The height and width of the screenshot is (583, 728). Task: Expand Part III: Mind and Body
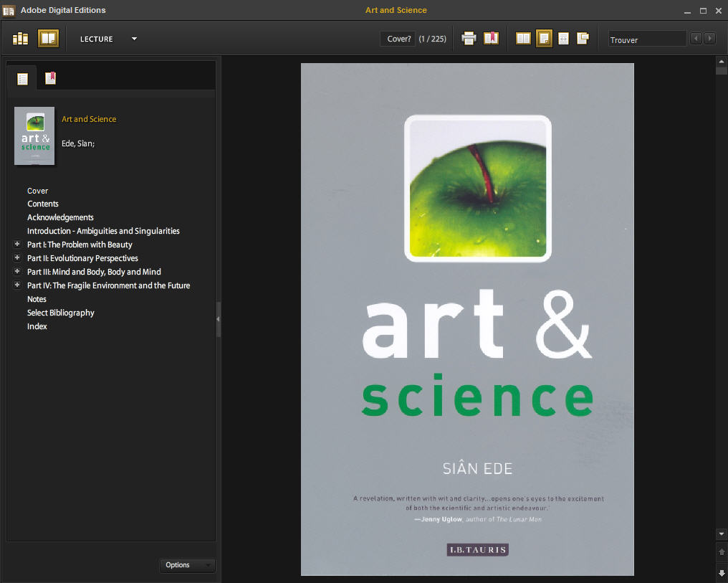click(x=17, y=271)
